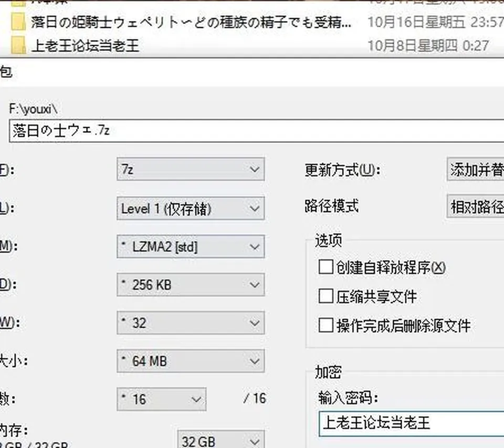Enable the 创建自释放程序(X) checkbox
This screenshot has height=448, width=504.
point(325,267)
